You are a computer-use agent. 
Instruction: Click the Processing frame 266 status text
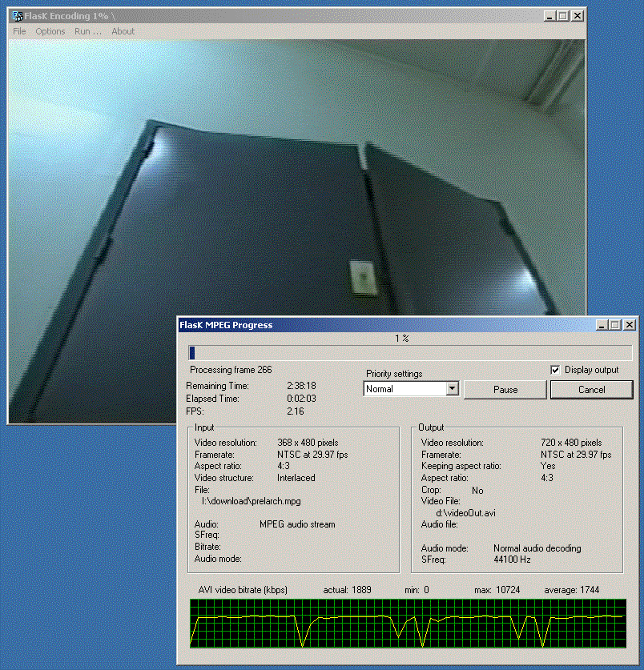point(231,370)
